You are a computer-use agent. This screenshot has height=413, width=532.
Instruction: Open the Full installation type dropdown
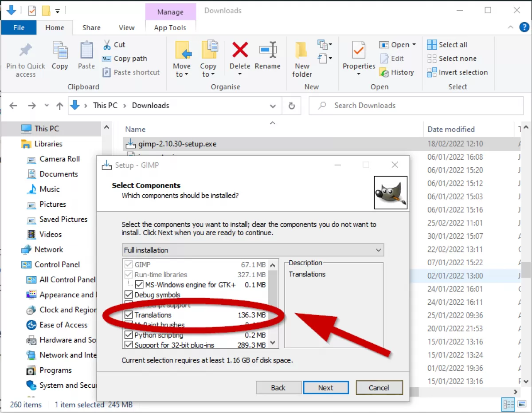coord(378,250)
